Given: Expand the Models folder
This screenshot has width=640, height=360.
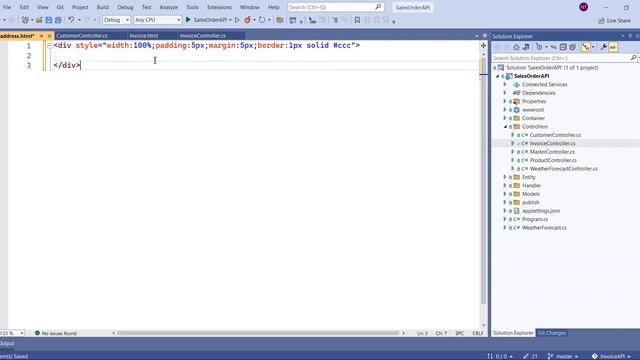Looking at the screenshot, I should [505, 194].
